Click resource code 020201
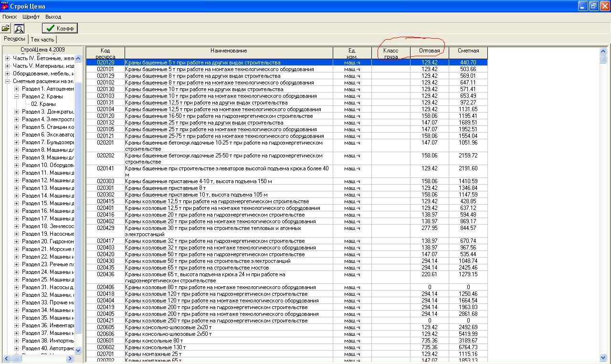Viewport: 611px width, 364px height. point(105,143)
